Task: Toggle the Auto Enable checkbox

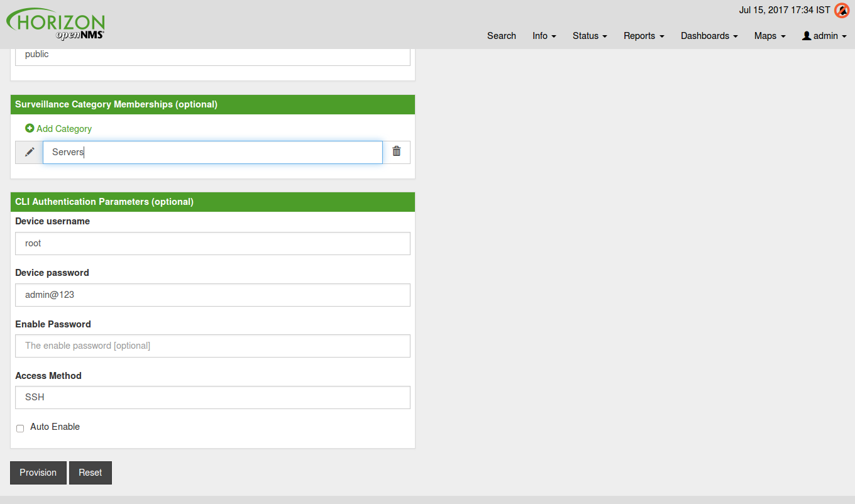Action: coord(20,428)
